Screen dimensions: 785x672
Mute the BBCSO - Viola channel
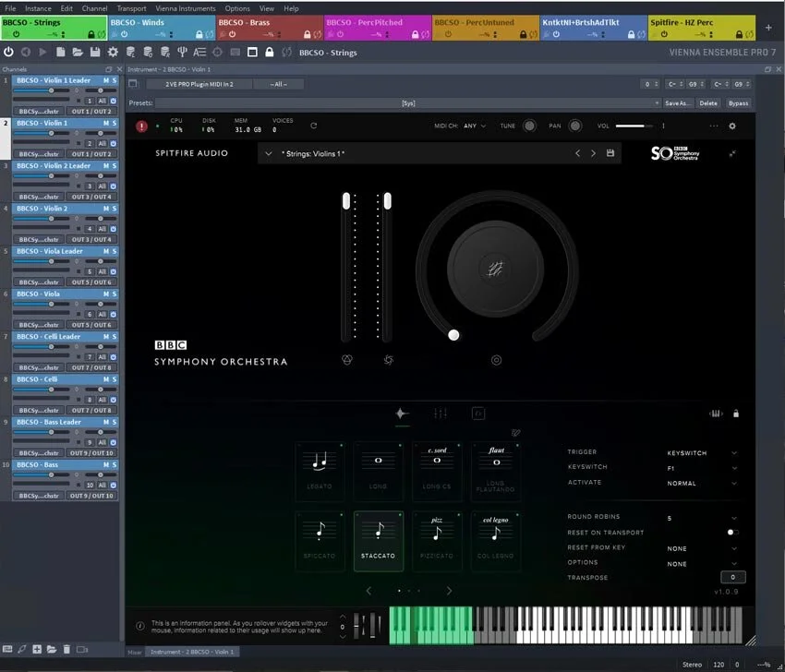coord(105,294)
